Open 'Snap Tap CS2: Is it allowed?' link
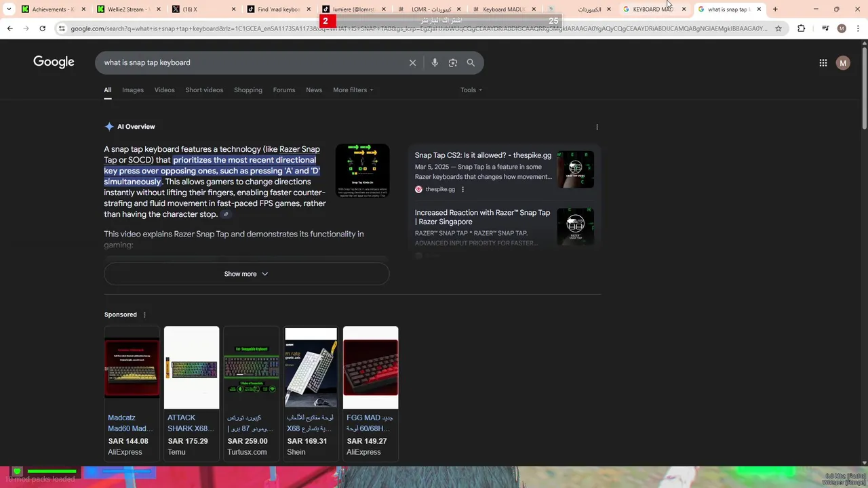The height and width of the screenshot is (488, 868). (483, 155)
